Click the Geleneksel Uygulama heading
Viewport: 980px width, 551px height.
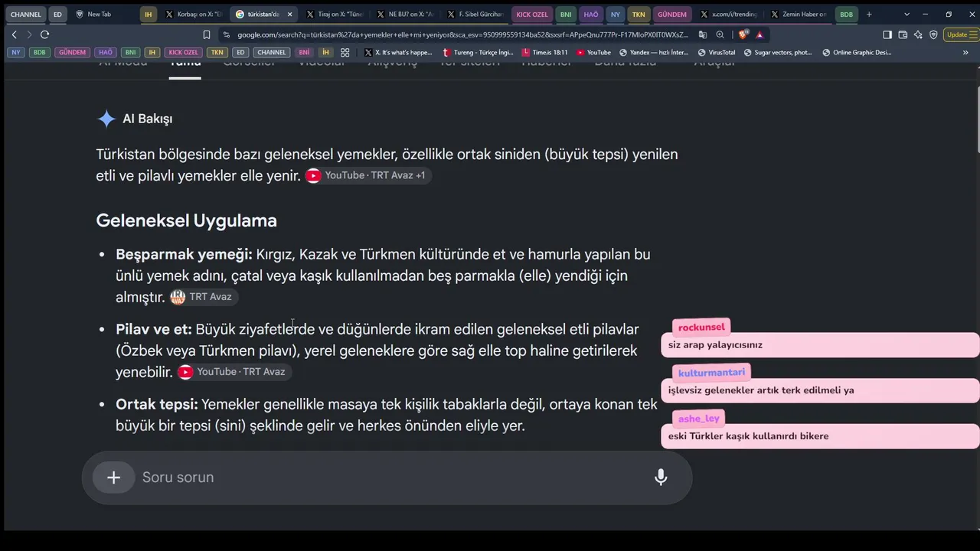pos(186,220)
